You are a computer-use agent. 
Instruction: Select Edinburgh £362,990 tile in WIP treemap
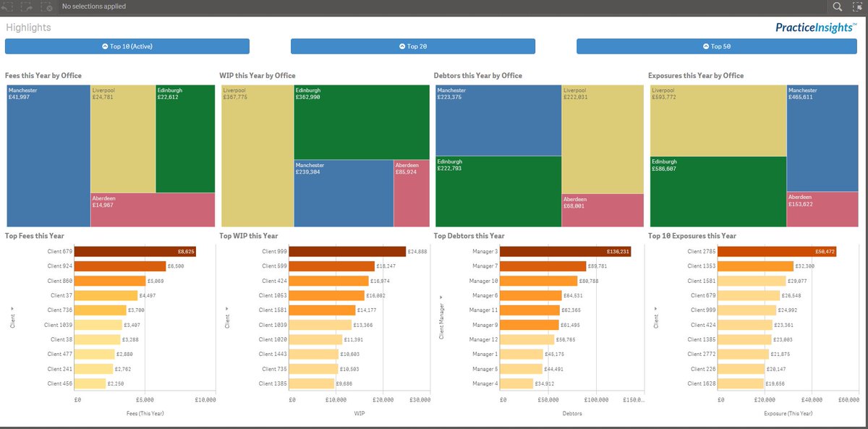tap(362, 122)
